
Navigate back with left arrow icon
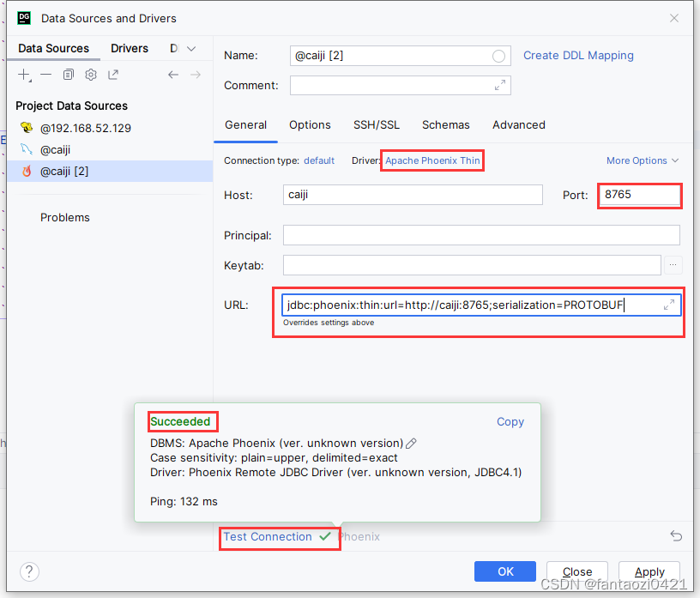coord(173,75)
